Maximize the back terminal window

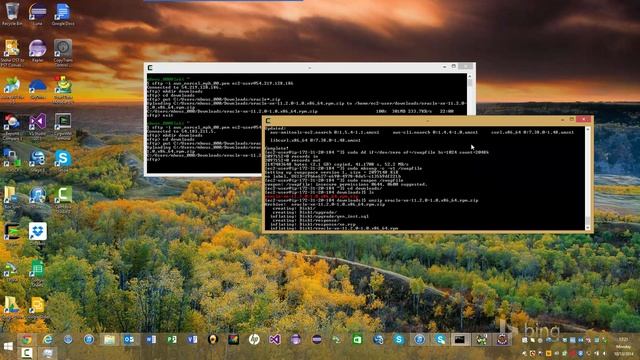click(453, 66)
